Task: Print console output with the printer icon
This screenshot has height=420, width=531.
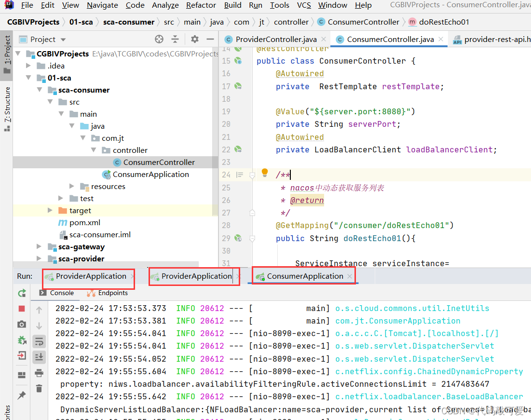Action: coord(39,373)
